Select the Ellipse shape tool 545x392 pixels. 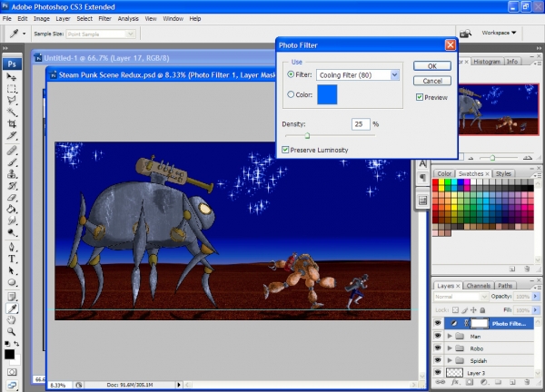click(12, 282)
